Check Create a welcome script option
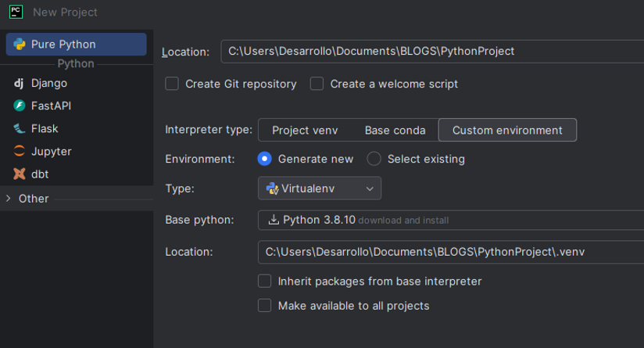Image resolution: width=644 pixels, height=348 pixels. [317, 84]
